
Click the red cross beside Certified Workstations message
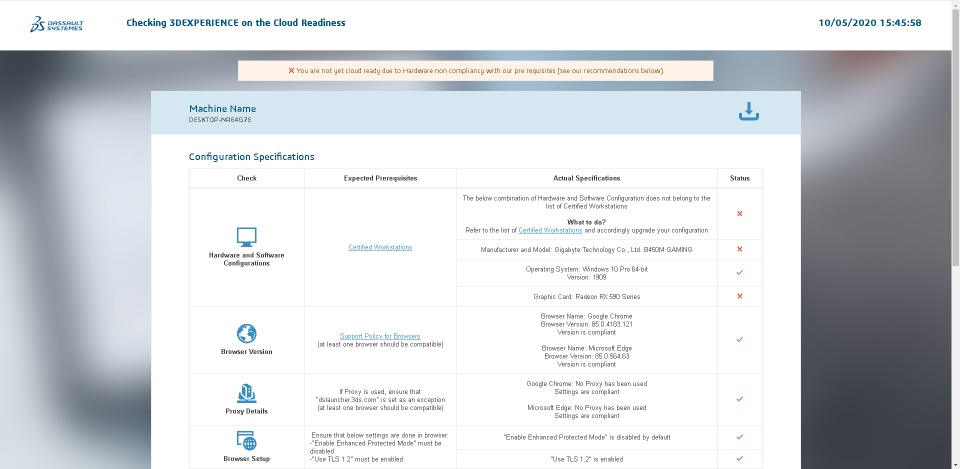tap(740, 214)
